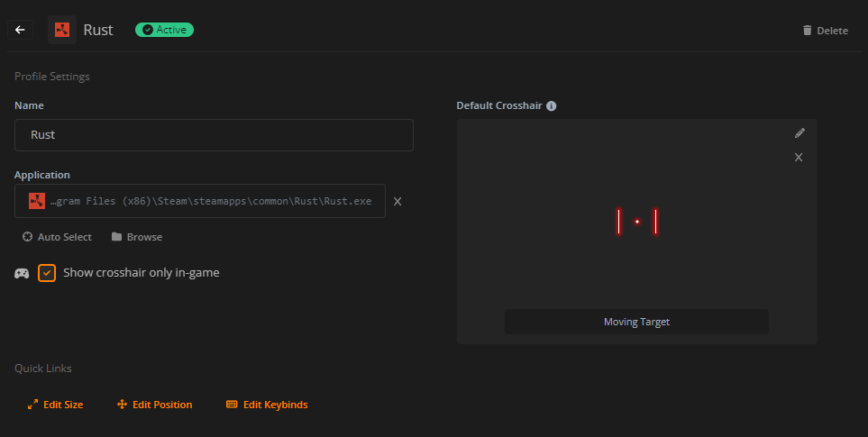Delete this Rust profile
868x437 pixels.
[x=825, y=31]
